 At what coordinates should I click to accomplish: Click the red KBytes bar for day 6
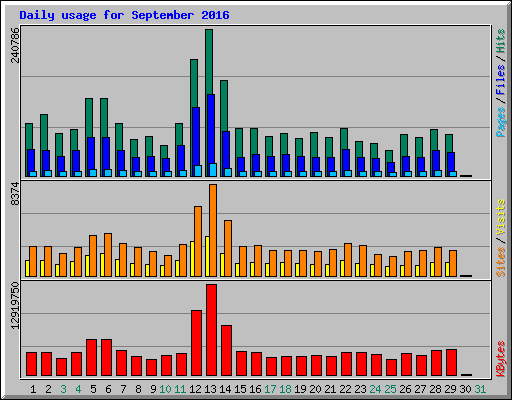pos(106,358)
